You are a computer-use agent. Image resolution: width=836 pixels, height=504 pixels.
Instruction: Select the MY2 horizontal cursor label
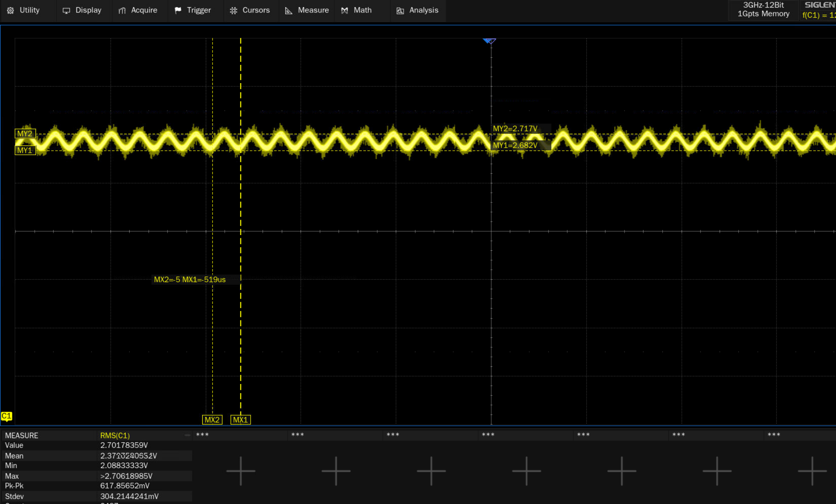coord(25,133)
